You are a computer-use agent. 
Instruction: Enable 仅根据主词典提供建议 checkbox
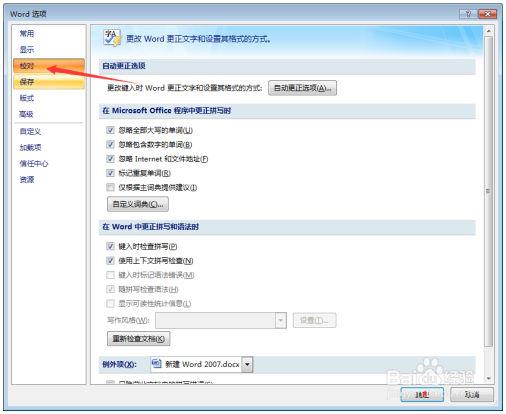coord(110,187)
